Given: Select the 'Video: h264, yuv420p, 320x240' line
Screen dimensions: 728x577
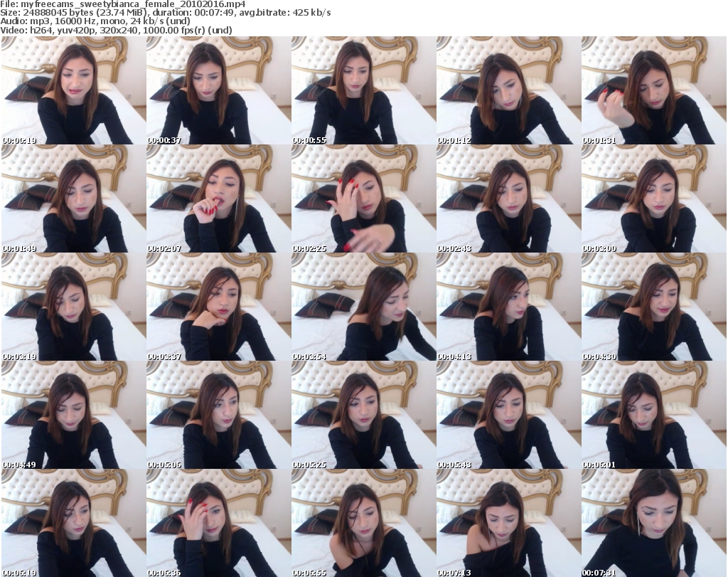Looking at the screenshot, I should [x=116, y=30].
